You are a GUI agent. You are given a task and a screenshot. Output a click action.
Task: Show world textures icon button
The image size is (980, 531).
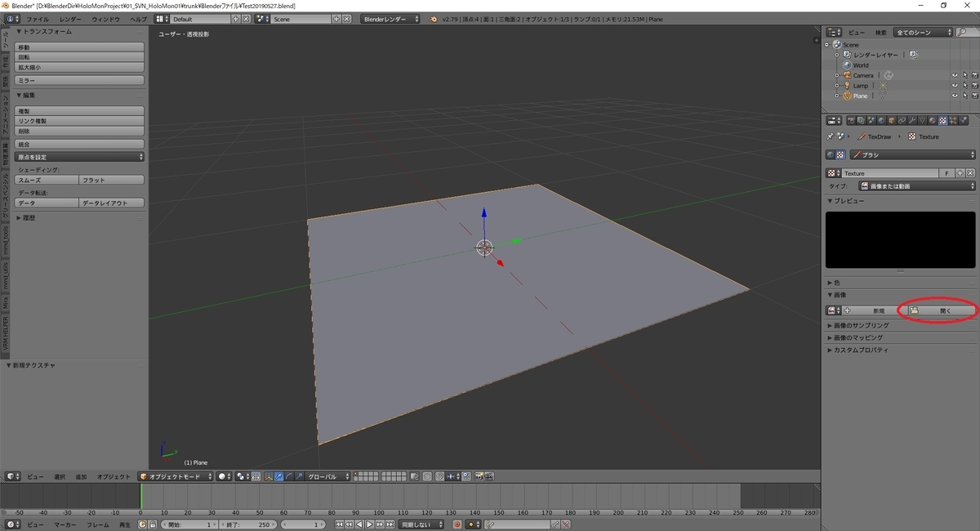point(830,154)
